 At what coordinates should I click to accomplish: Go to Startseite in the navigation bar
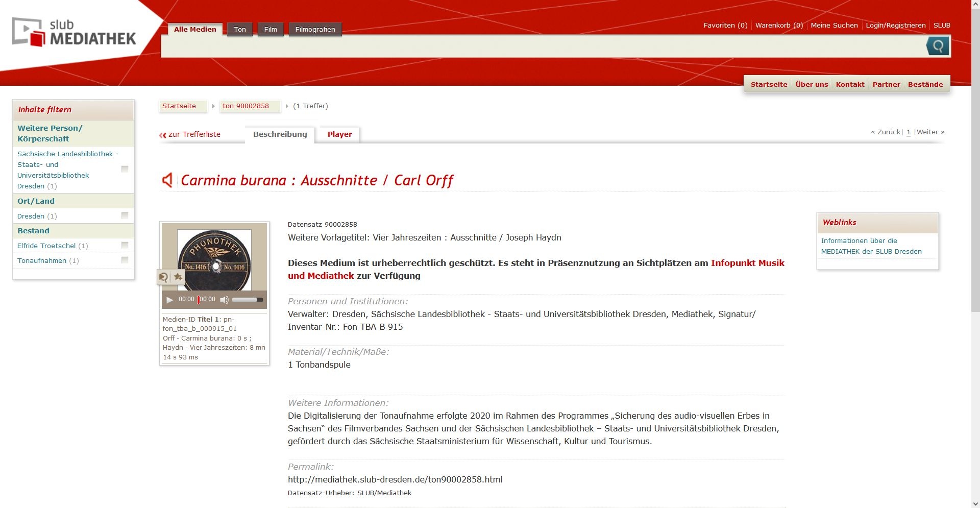769,84
